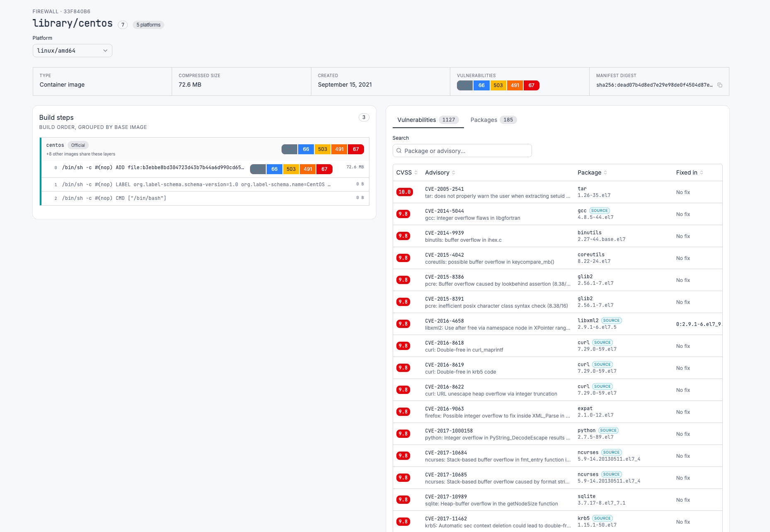Sort by Package column arrows
The image size is (770, 532).
pos(605,172)
